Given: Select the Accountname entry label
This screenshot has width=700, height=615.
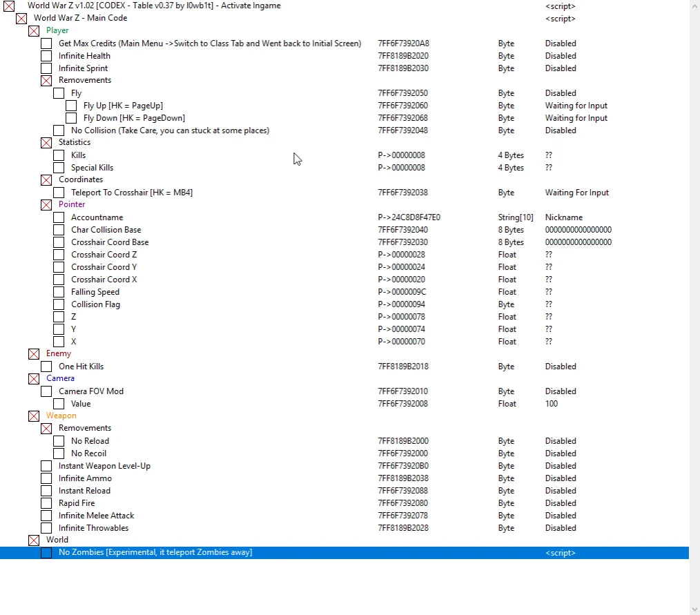Looking at the screenshot, I should coord(97,217).
